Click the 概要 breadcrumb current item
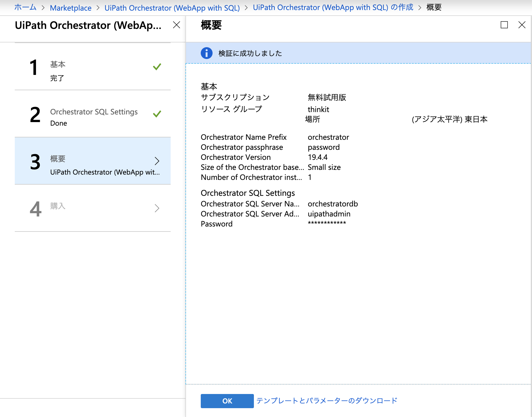Screen dimensions: 532x417 (434, 7)
